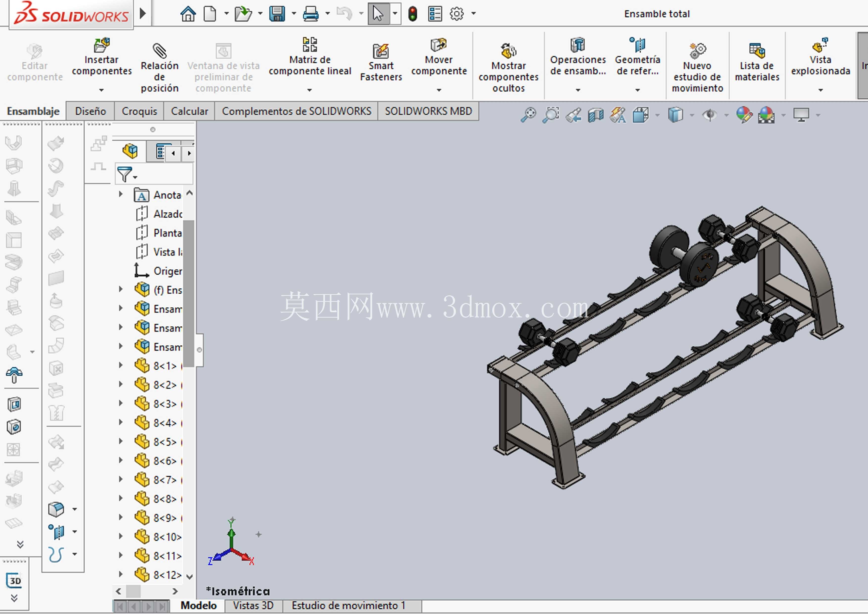Screen dimensions: 868x614
Task: Click the Display Style cube icon
Action: pyautogui.click(x=675, y=115)
